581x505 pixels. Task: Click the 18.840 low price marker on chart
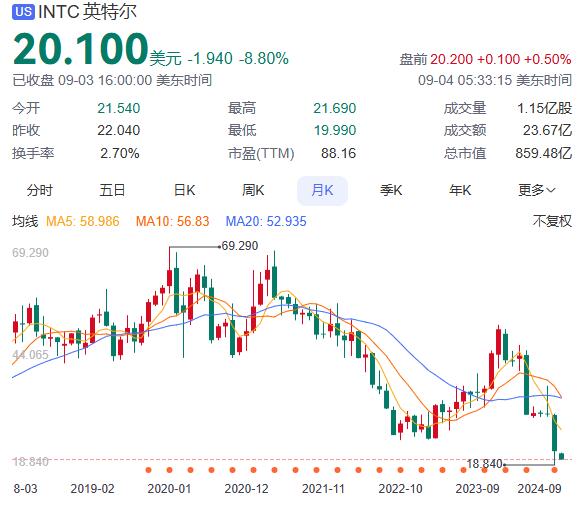tap(484, 464)
